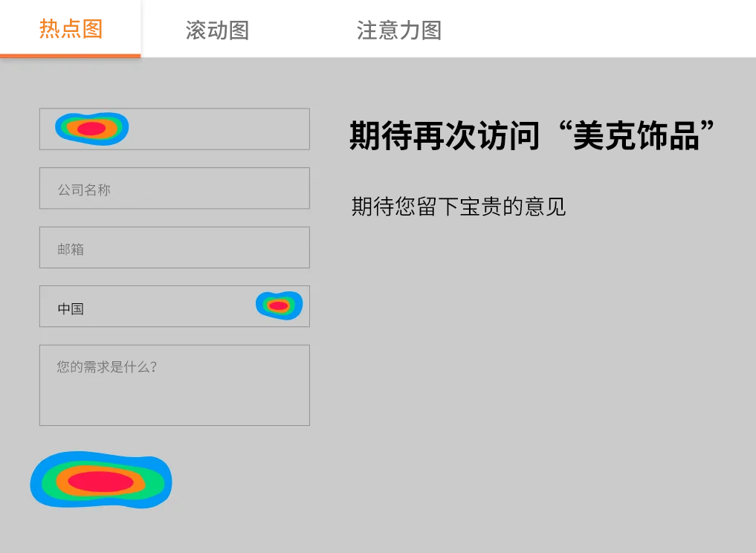The height and width of the screenshot is (553, 756).
Task: Select the 注意力图 tab
Action: click(x=399, y=30)
